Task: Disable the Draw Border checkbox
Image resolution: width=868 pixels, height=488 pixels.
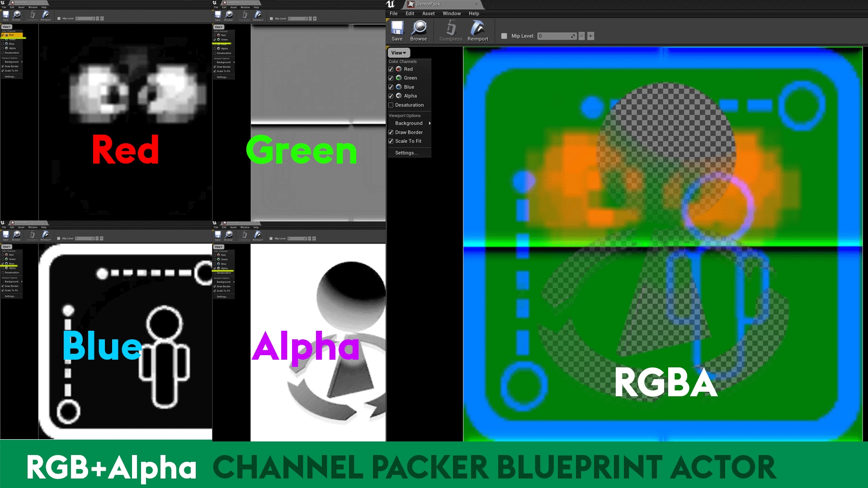Action: coord(391,132)
